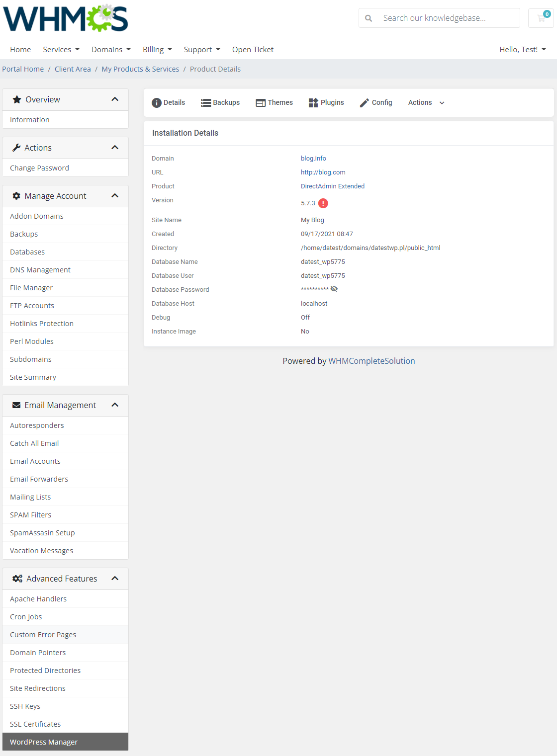Switch to the Backups tab

click(220, 103)
